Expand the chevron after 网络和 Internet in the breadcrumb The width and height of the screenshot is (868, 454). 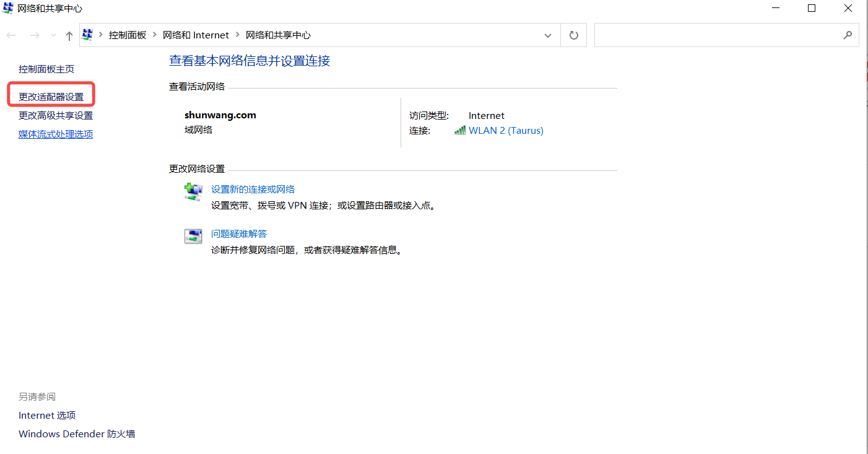(x=238, y=35)
